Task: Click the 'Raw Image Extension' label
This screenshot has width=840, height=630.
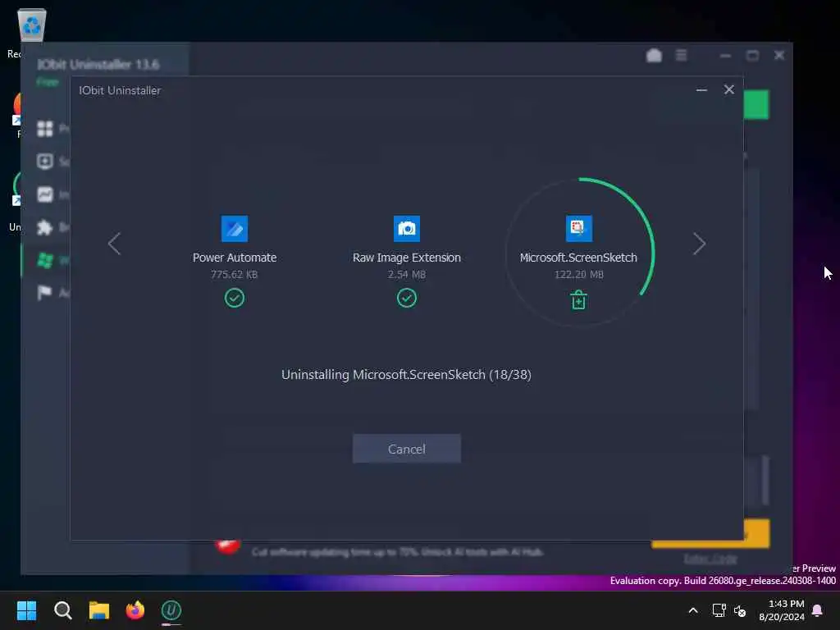Action: click(x=407, y=258)
